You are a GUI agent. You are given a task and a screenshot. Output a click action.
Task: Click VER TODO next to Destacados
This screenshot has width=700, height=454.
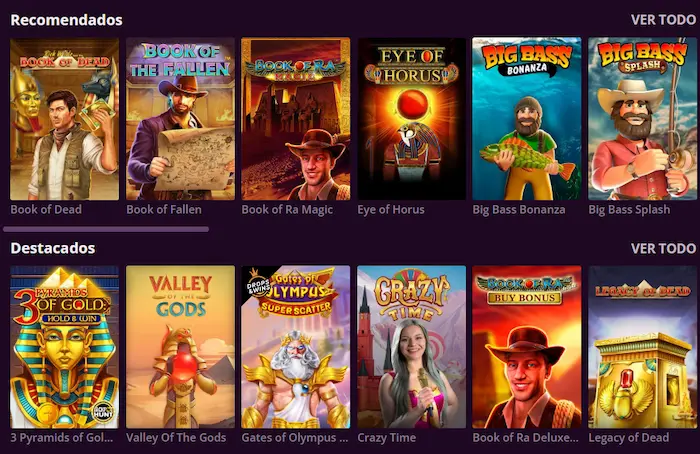pos(663,248)
